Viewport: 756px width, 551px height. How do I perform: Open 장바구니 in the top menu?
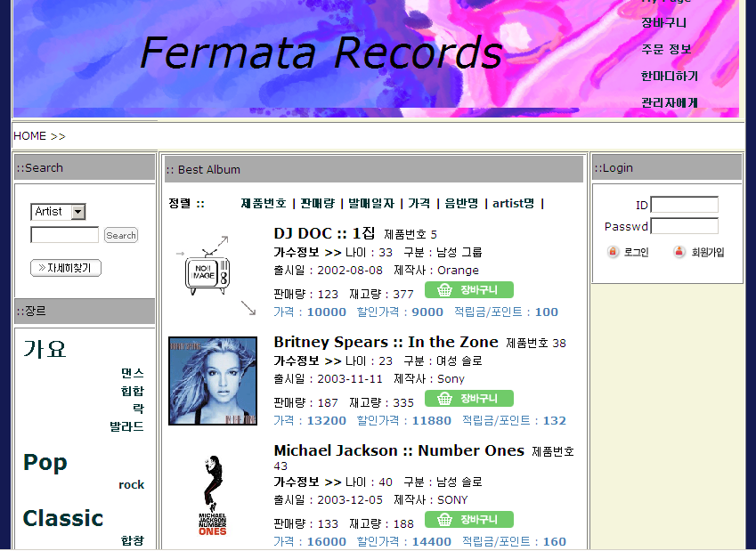[663, 23]
